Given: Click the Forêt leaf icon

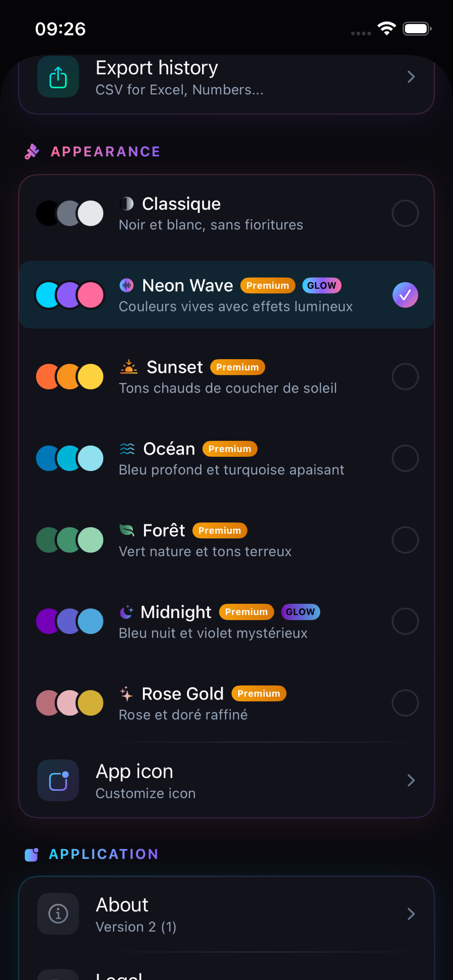Looking at the screenshot, I should [x=127, y=530].
